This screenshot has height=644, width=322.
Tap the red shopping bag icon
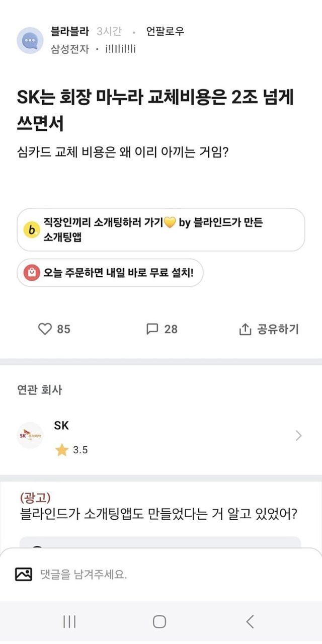(x=32, y=273)
